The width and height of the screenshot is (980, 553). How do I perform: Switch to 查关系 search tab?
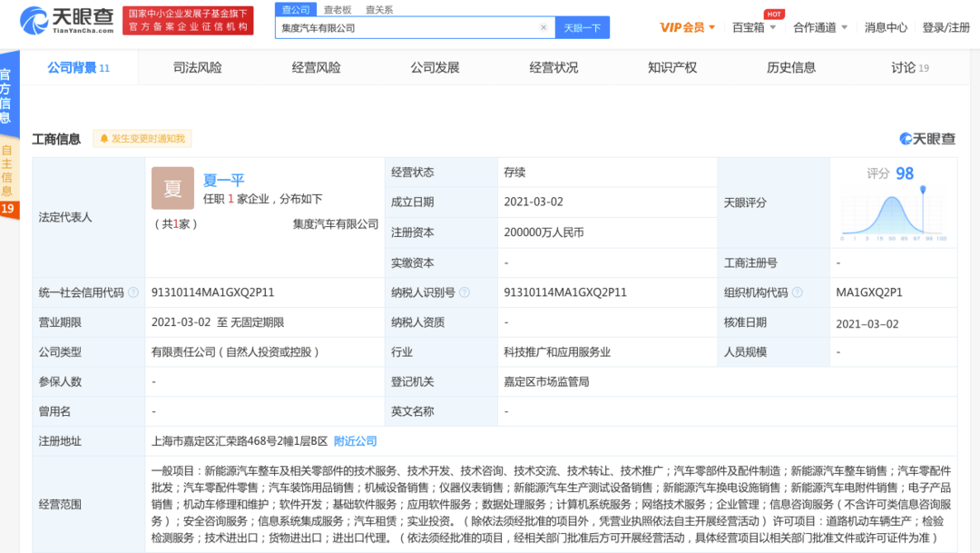[x=378, y=9]
